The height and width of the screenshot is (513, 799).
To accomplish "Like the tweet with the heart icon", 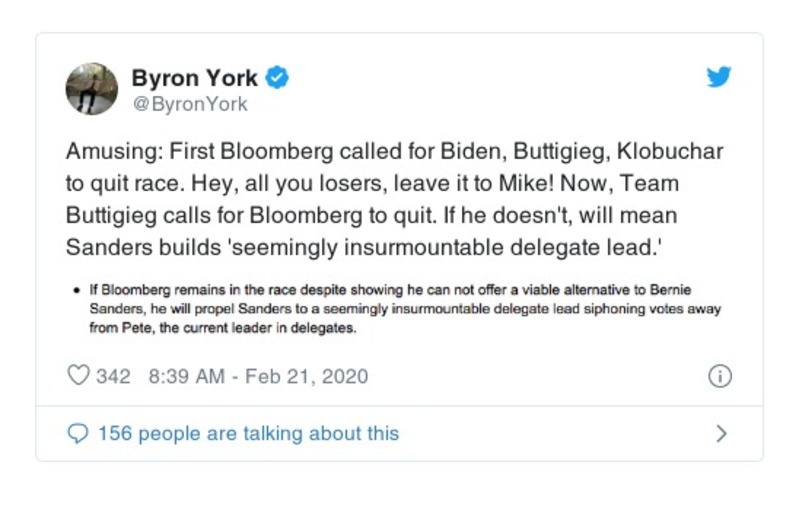I will (x=78, y=377).
